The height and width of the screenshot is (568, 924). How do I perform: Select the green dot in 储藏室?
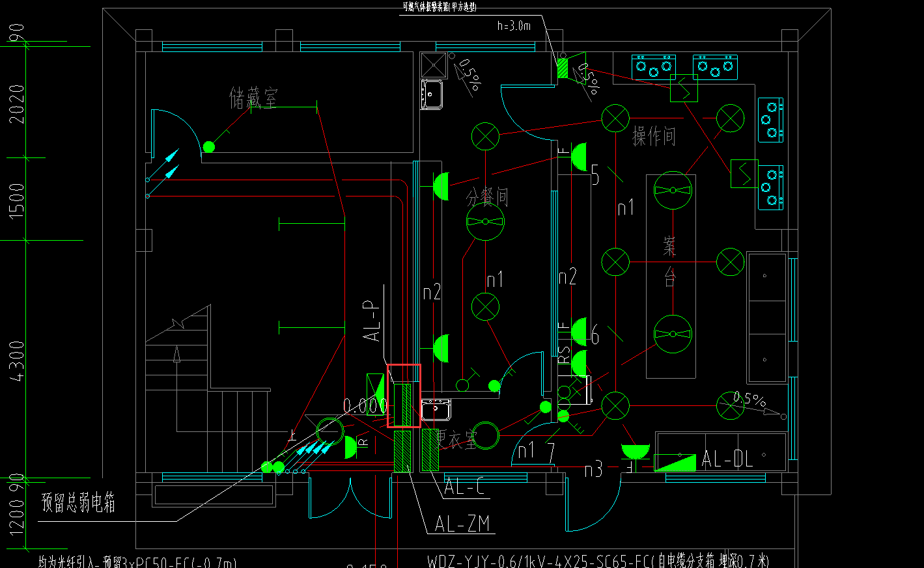click(208, 147)
